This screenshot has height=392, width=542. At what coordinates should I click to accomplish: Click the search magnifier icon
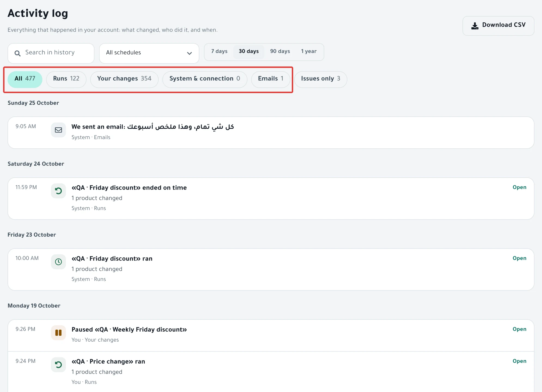(x=17, y=53)
